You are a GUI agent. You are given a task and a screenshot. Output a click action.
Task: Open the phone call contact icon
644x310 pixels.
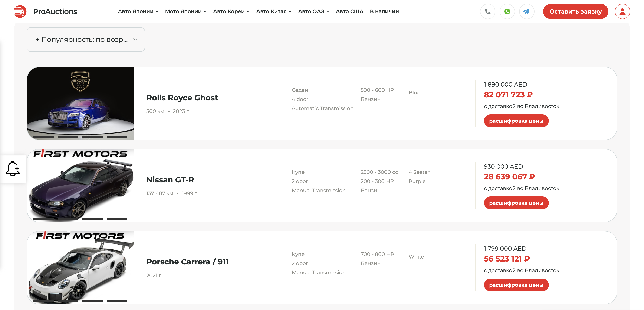[487, 11]
